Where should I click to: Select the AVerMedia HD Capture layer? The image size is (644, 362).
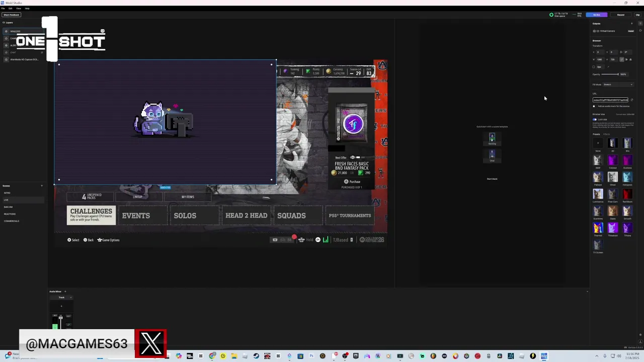23,59
